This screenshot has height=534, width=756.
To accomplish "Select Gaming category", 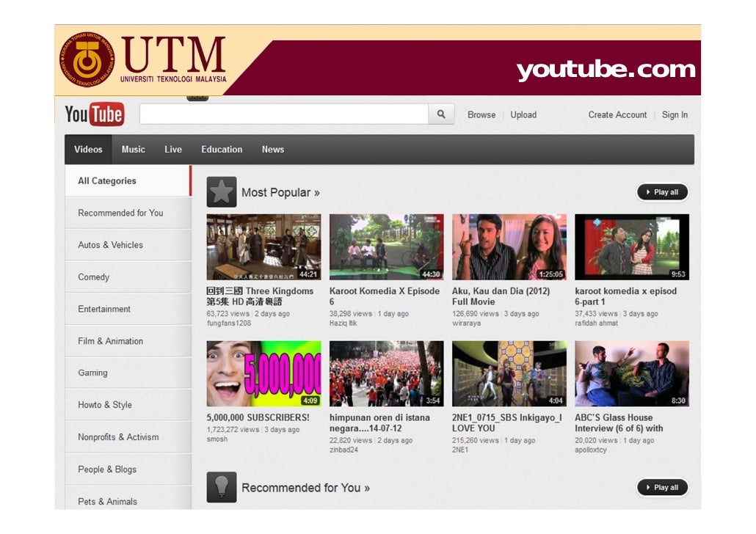I will [x=128, y=373].
